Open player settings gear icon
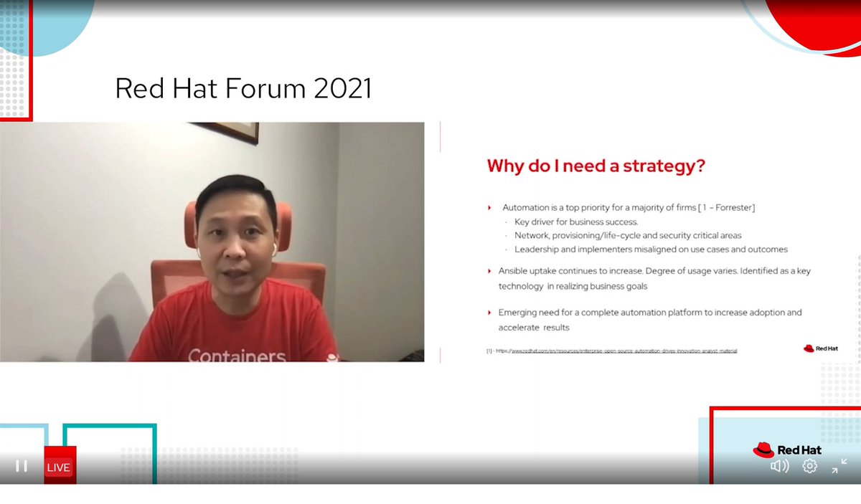Screen dimensions: 861x504 [809, 466]
